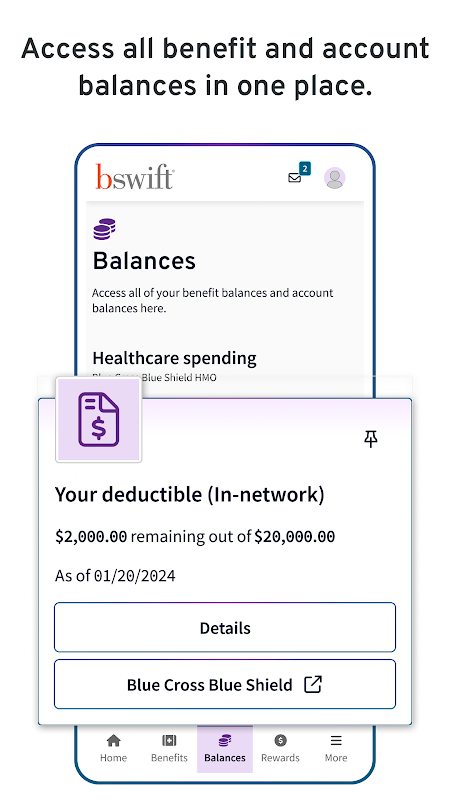This screenshot has height=800, width=450.
Task: Click the external link arrow icon
Action: pyautogui.click(x=313, y=684)
